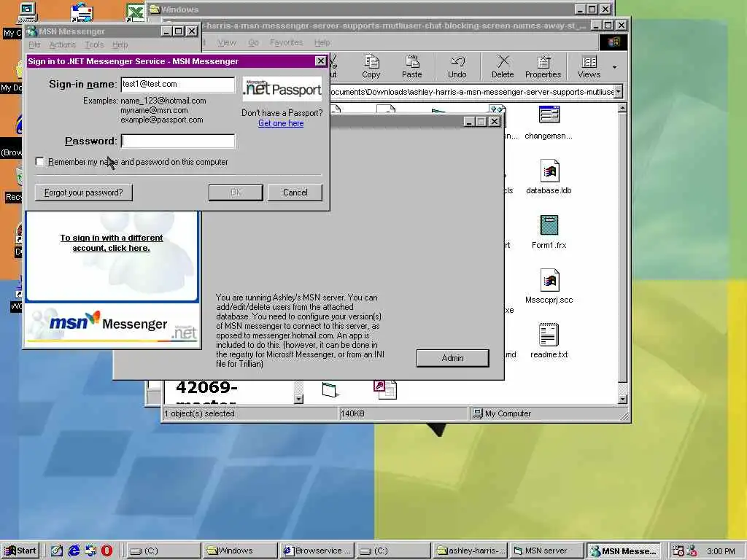
Task: Click the first system tray icon
Action: click(x=678, y=551)
